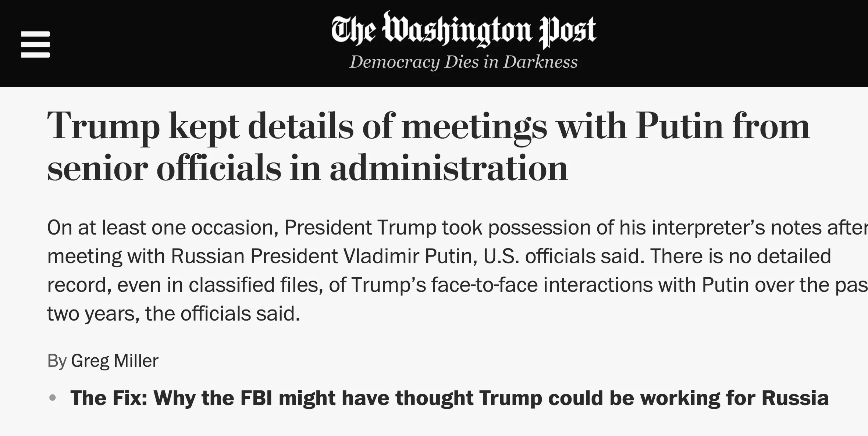Click the top bar of the hamburger icon
This screenshot has width=868, height=436.
[35, 34]
